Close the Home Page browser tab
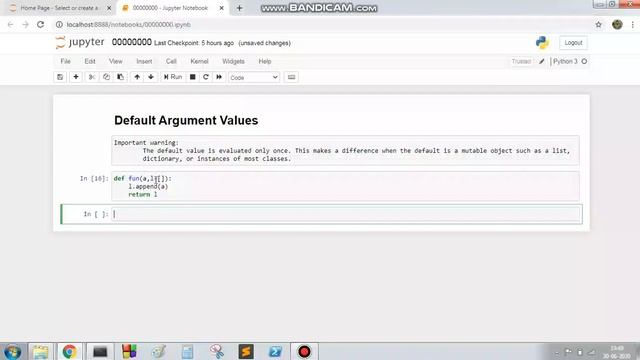Image resolution: width=640 pixels, height=360 pixels. 109,8
